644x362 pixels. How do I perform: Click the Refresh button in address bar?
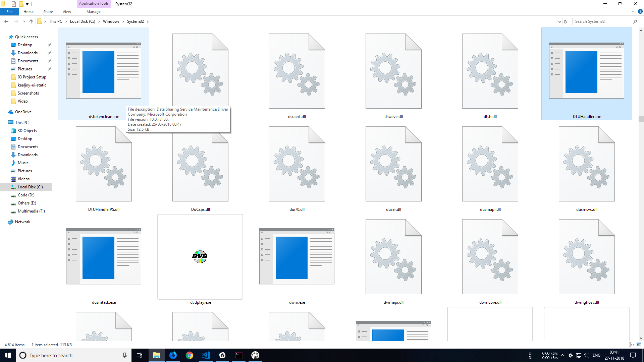(x=566, y=21)
